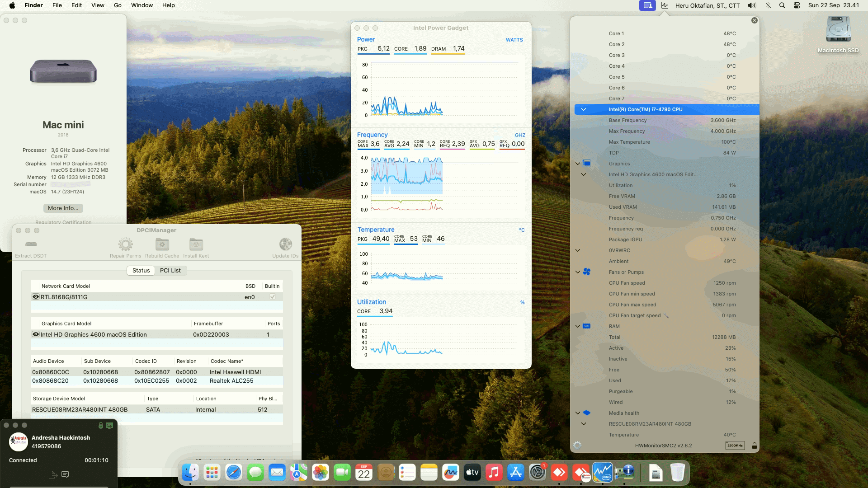
Task: Switch to the PCI List tab
Action: (170, 270)
